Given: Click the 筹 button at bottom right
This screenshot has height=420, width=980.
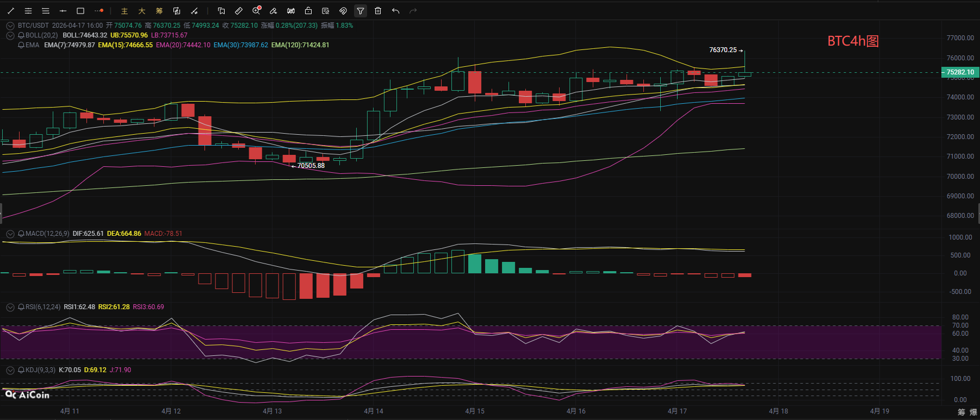Looking at the screenshot, I should (962, 412).
